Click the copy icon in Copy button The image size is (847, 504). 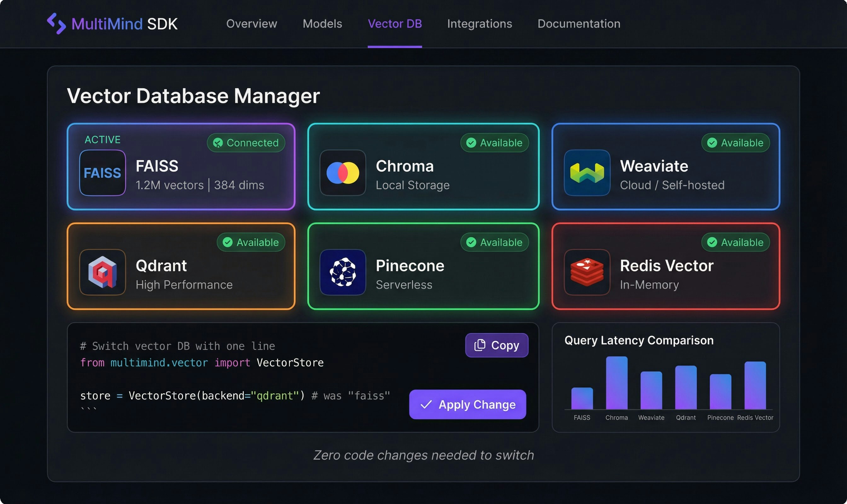pyautogui.click(x=479, y=345)
